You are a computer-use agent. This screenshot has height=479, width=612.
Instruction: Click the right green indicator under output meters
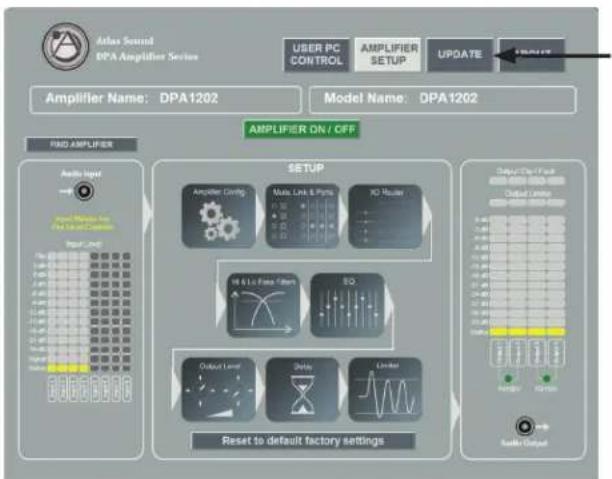(546, 378)
